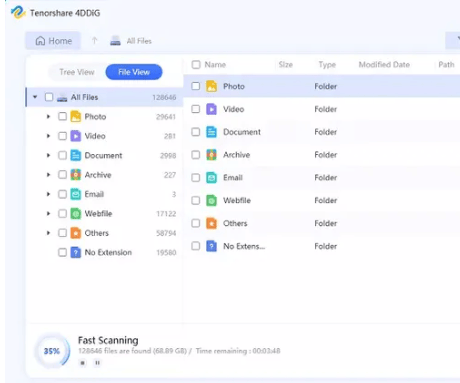This screenshot has width=460, height=383.
Task: Select the File View tab
Action: pos(134,72)
